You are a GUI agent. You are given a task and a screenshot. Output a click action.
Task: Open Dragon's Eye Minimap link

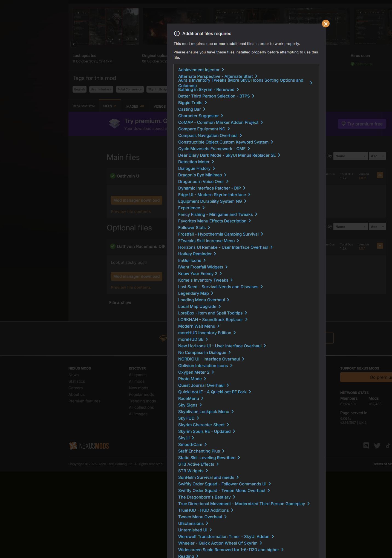click(200, 175)
